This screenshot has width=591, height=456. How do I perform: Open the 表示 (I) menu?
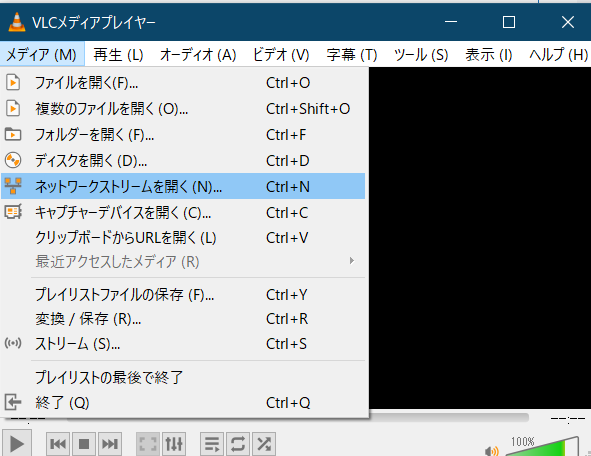tap(488, 55)
